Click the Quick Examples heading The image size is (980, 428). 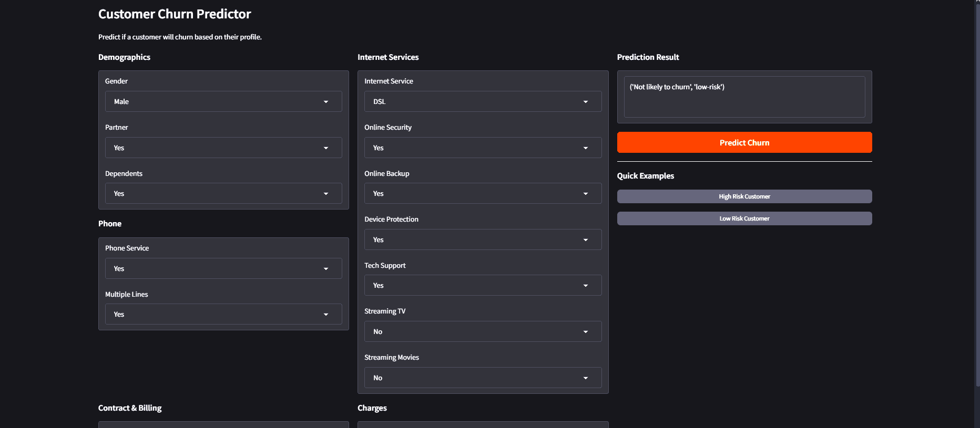(646, 176)
